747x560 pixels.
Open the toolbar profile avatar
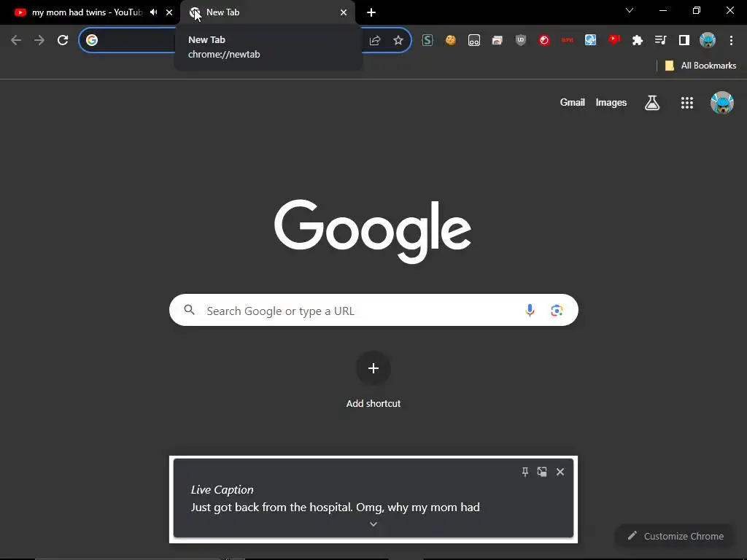(708, 41)
